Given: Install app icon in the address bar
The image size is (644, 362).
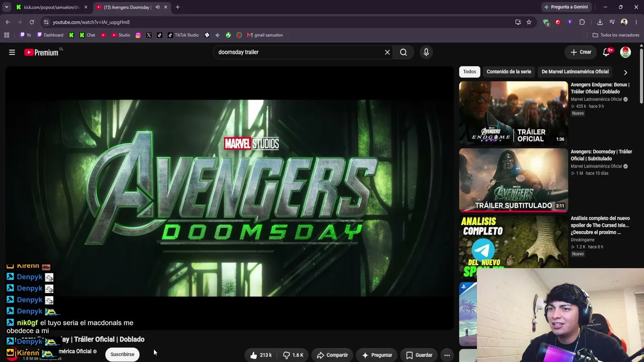Looking at the screenshot, I should [x=518, y=22].
